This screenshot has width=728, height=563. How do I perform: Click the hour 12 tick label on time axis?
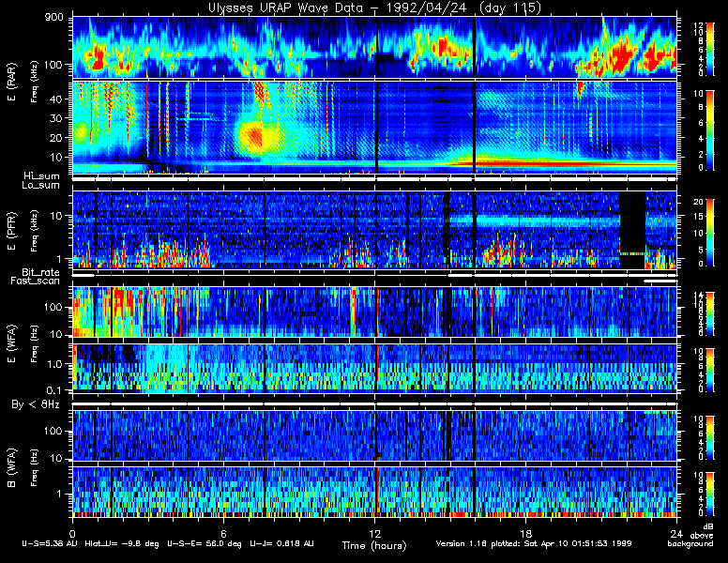(374, 533)
